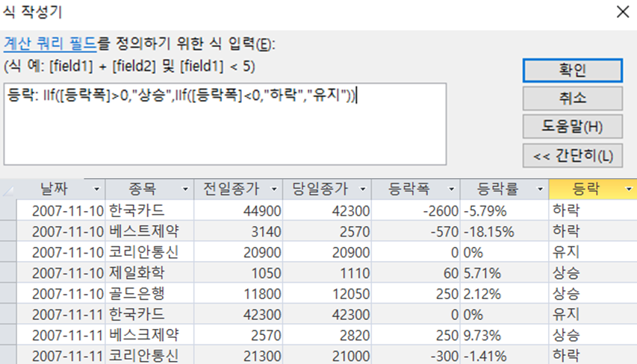Click cell 21000 in 당일종가 column
The width and height of the screenshot is (637, 364).
point(327,356)
